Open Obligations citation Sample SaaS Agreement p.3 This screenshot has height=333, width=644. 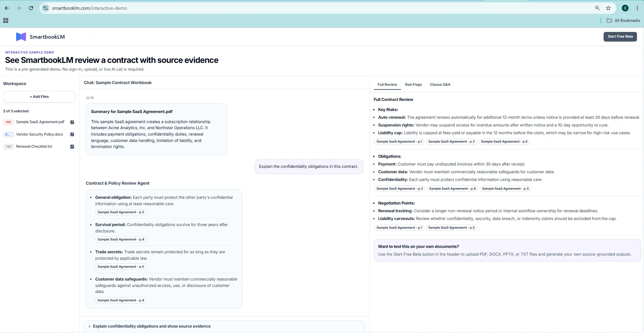[x=505, y=189]
